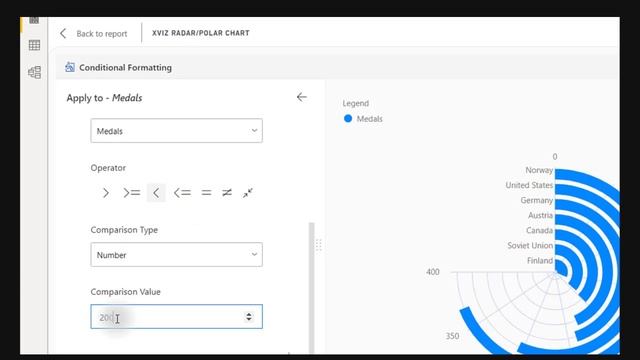Open the data table view icon in sidebar

[x=34, y=45]
